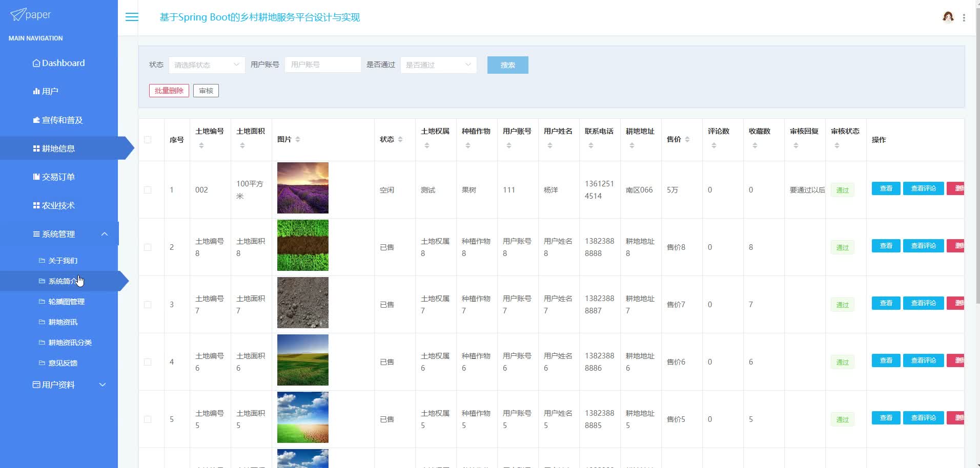Open the 是否通过 select dropdown
This screenshot has width=980, height=468.
pos(438,65)
